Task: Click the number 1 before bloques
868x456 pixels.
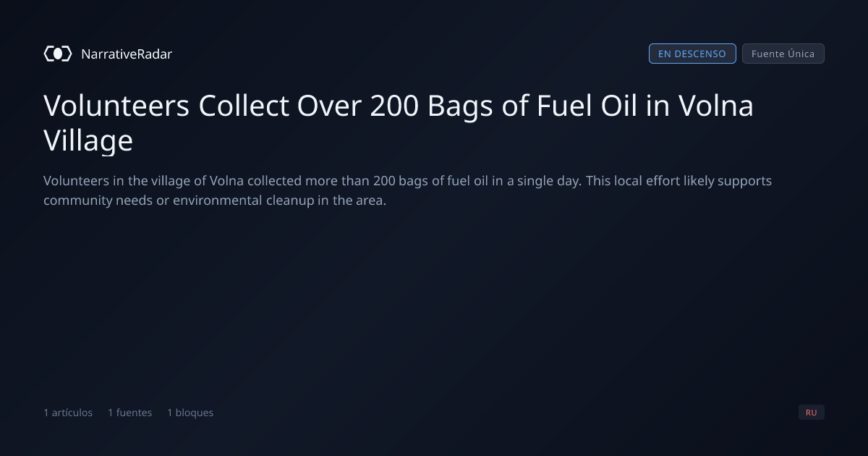Action: [170, 413]
